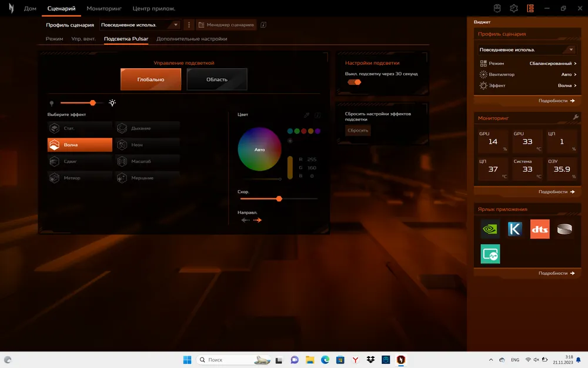Open the DTS app shortcut
The width and height of the screenshot is (588, 368).
540,229
